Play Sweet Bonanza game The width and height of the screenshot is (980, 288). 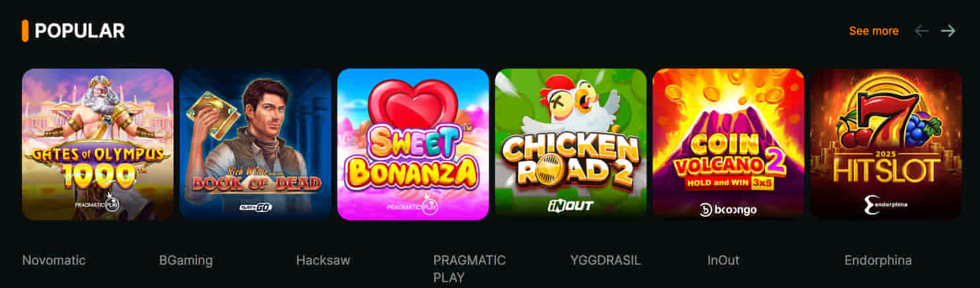click(413, 144)
